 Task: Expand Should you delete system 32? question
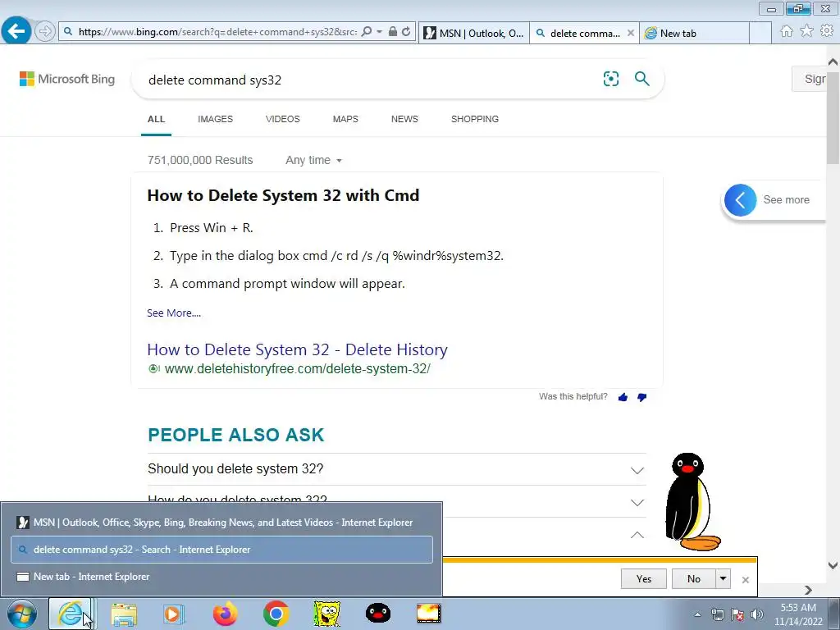click(396, 469)
